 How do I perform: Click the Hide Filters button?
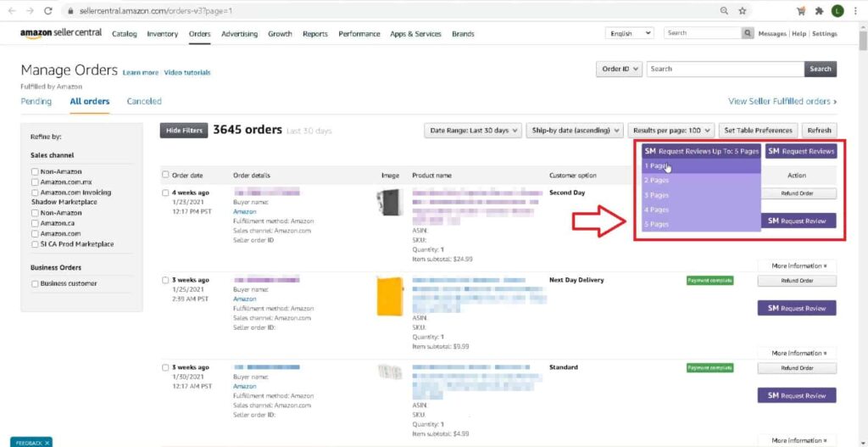coord(184,131)
